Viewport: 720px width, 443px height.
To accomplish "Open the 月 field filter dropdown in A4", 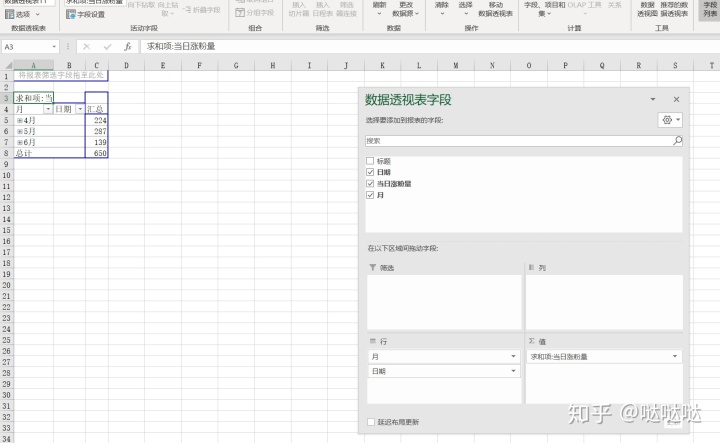I will click(x=48, y=109).
